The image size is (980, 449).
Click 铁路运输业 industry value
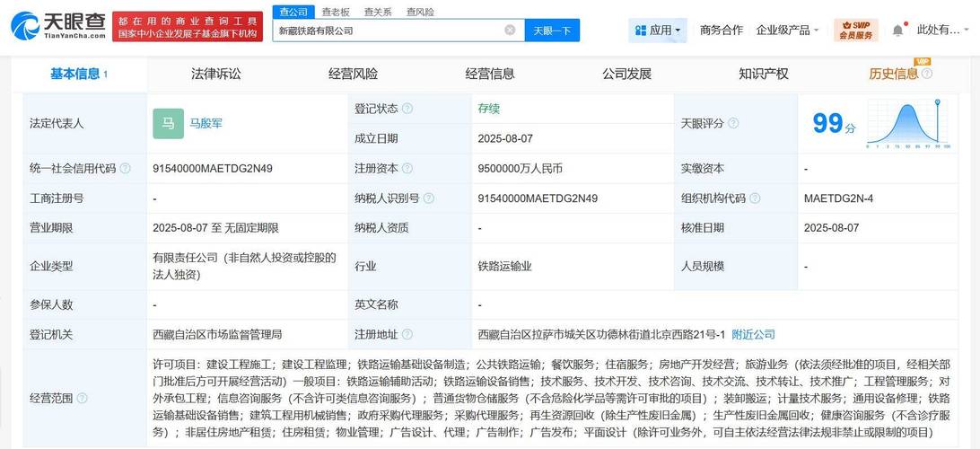(x=505, y=267)
